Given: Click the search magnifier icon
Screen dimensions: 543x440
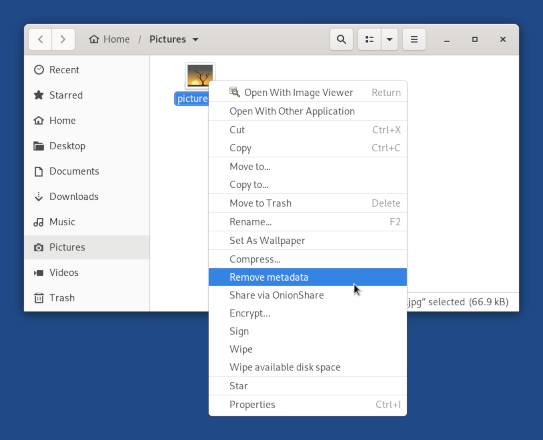Looking at the screenshot, I should coord(341,39).
